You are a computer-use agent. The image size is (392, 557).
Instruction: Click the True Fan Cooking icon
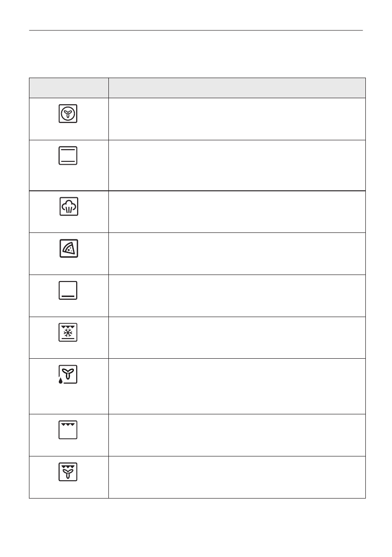coord(68,114)
